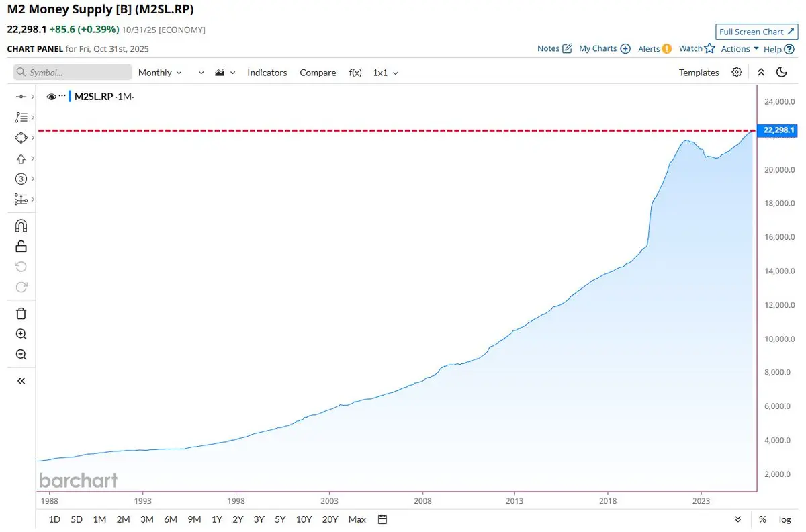
Task: Toggle log scale mode
Action: click(785, 519)
